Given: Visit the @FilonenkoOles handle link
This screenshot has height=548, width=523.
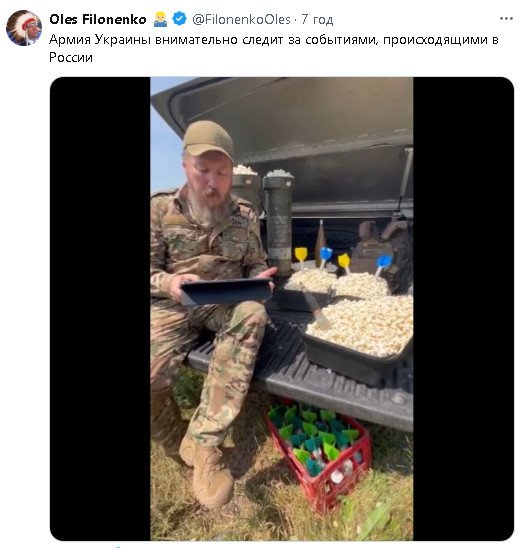Looking at the screenshot, I should [241, 19].
